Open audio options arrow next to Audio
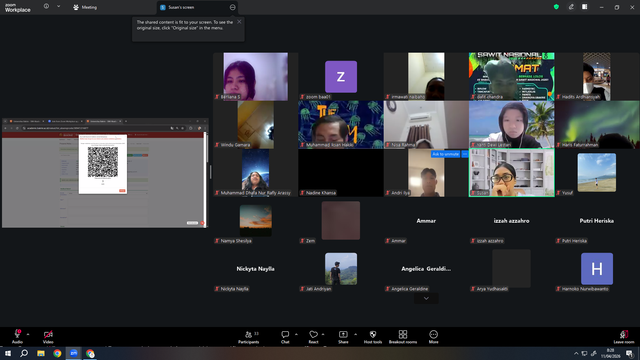Screen dimensions: 640x360 28,334
